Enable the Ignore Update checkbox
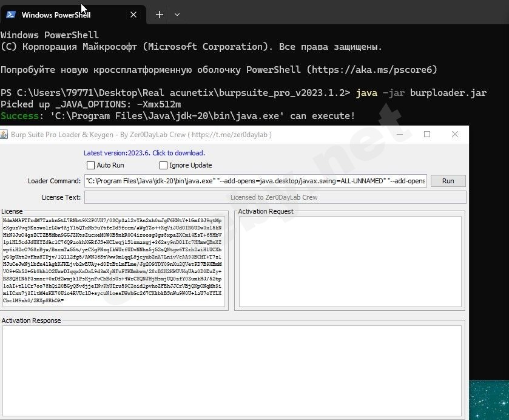The width and height of the screenshot is (509, 420). pos(163,165)
